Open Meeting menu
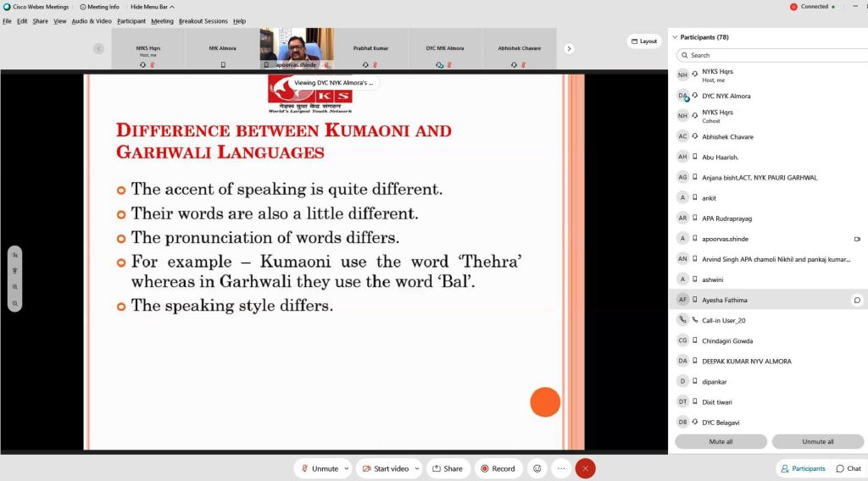The height and width of the screenshot is (481, 868). [x=162, y=21]
